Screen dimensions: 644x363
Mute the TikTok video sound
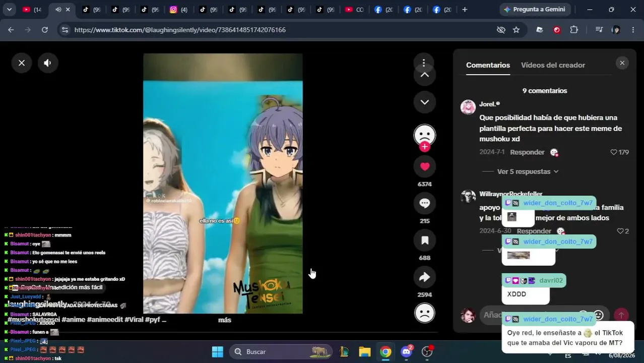click(48, 63)
